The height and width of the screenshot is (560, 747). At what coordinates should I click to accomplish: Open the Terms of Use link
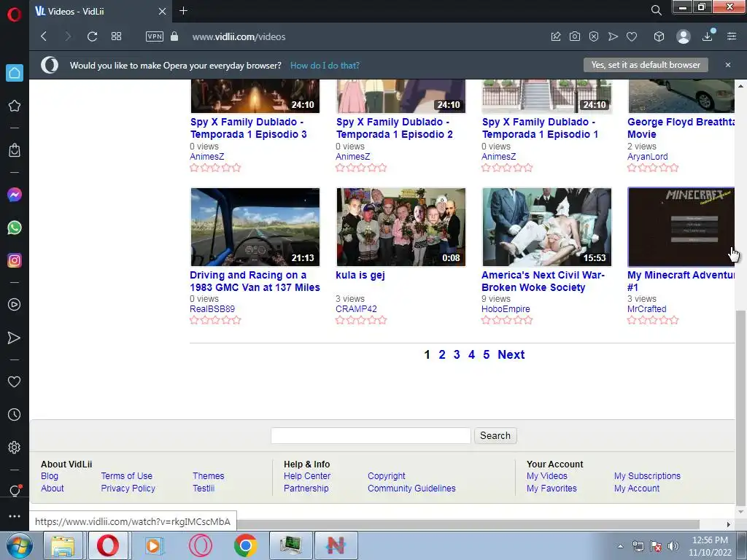tap(126, 475)
